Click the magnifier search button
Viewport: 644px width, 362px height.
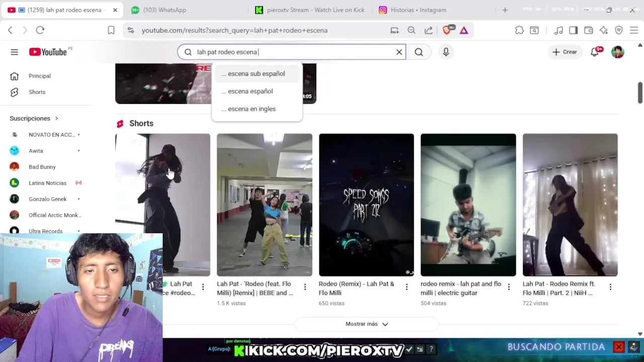[x=419, y=52]
